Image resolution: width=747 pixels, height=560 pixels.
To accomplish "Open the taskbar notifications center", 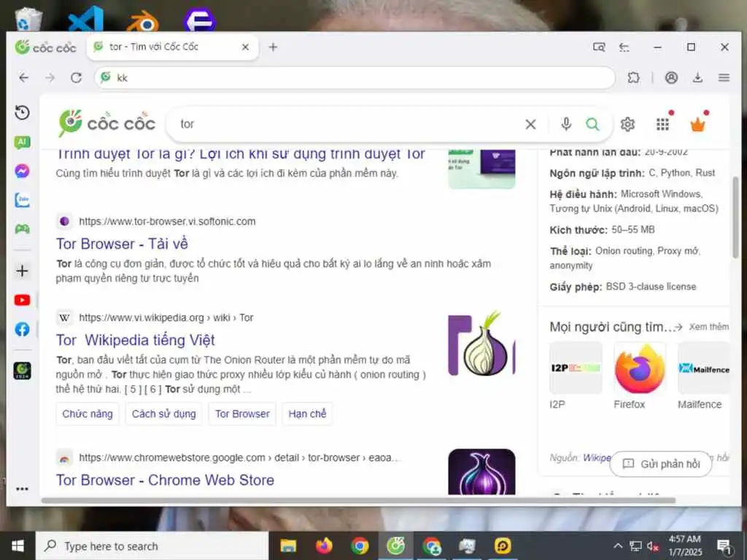I will 724,546.
